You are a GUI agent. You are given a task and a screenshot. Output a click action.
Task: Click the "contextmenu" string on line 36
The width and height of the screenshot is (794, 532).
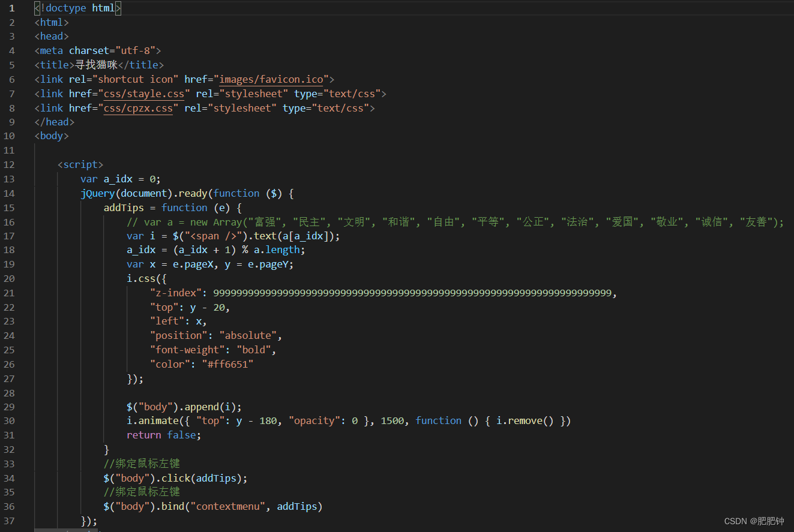230,506
